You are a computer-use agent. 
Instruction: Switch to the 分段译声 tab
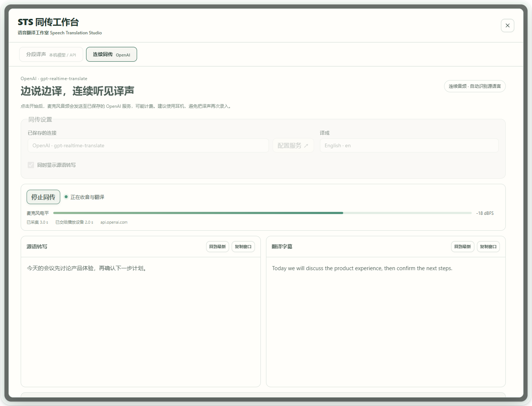click(51, 54)
